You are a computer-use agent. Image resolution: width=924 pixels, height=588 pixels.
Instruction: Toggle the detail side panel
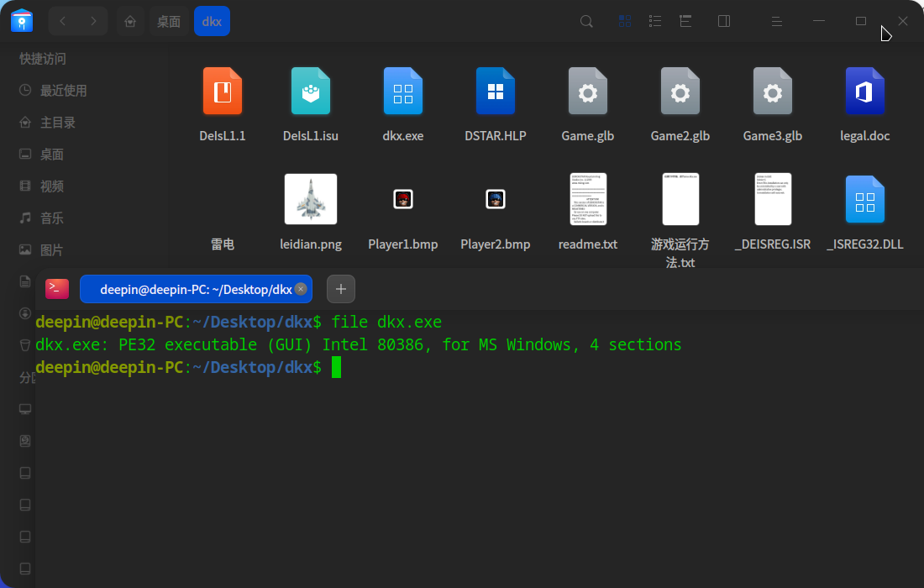[x=724, y=21]
